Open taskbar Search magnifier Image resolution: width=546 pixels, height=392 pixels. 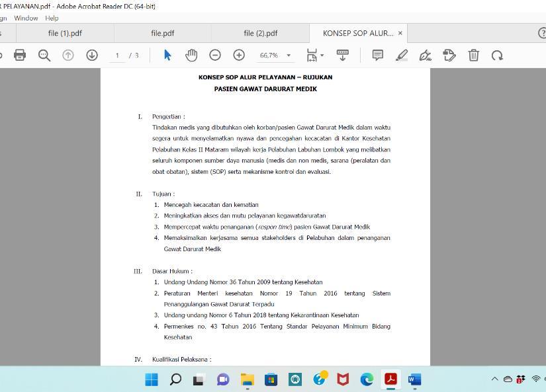[x=175, y=379]
